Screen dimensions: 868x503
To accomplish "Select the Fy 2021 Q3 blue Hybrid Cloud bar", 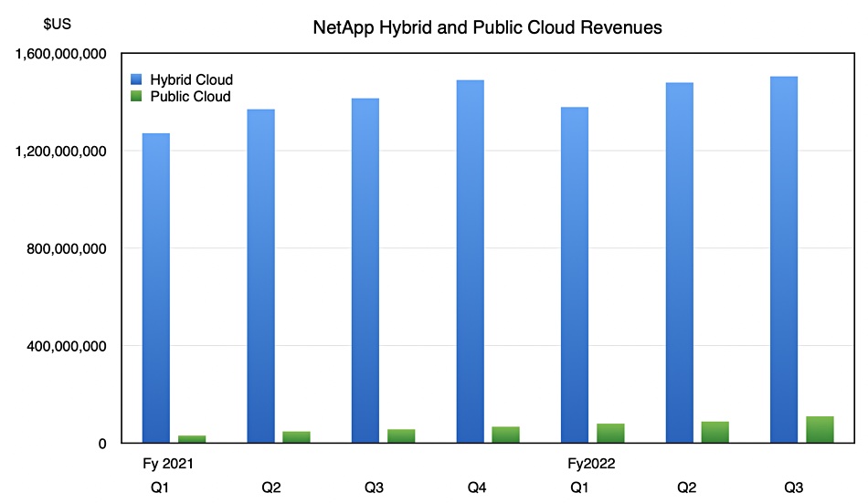I will point(365,270).
